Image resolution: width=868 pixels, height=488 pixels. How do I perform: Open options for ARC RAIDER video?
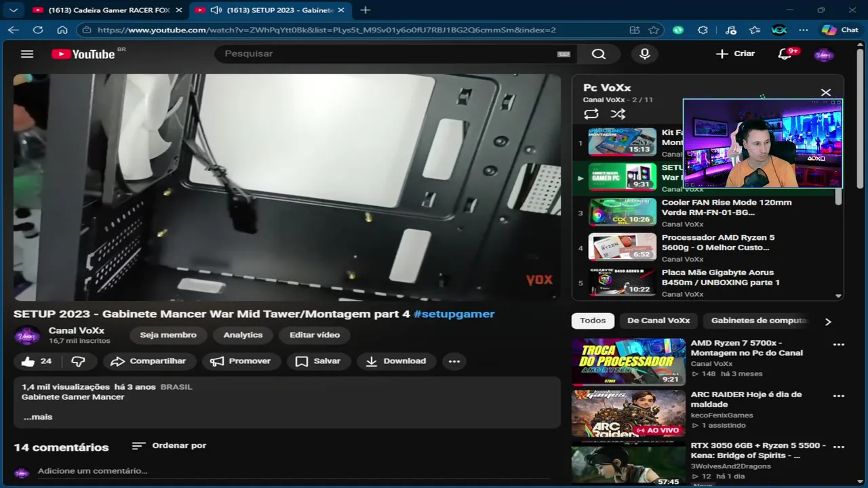pos(839,396)
